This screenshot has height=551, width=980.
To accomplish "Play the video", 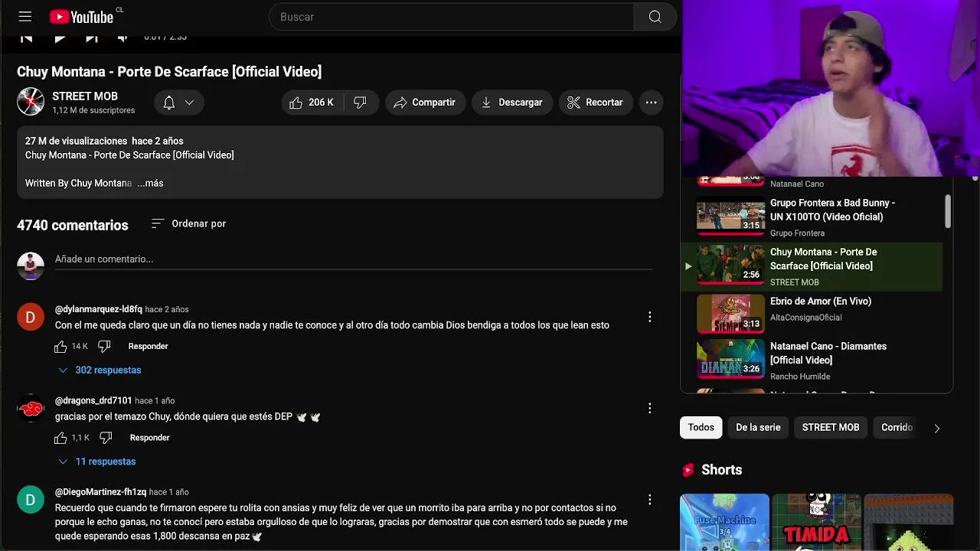I will (x=60, y=37).
